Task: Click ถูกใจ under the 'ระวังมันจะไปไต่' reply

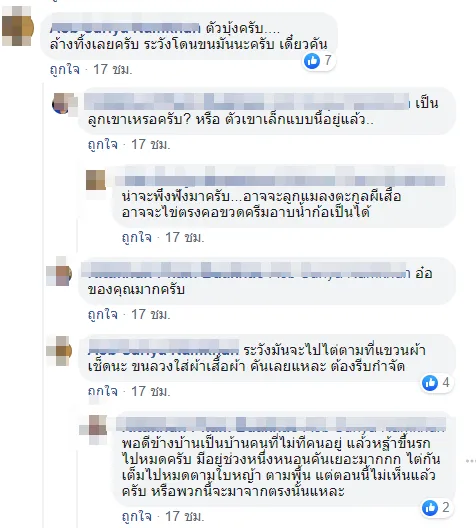Action: tap(103, 392)
